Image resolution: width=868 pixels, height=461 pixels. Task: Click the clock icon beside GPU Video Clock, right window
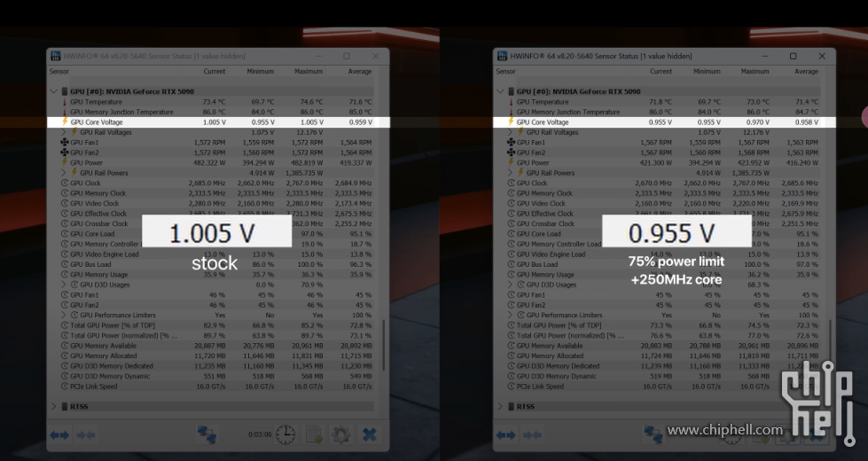pyautogui.click(x=511, y=203)
